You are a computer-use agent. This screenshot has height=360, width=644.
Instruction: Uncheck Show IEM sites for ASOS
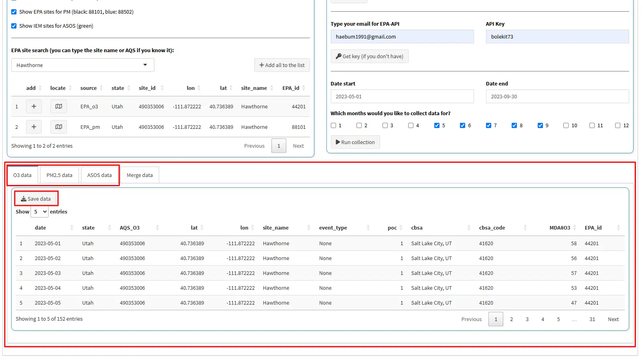click(x=14, y=26)
